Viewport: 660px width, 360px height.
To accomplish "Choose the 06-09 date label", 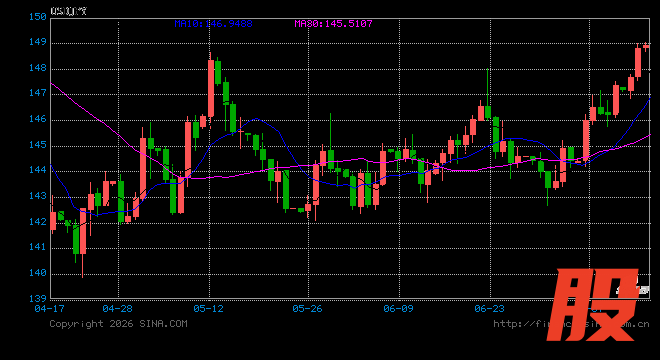I will click(398, 309).
